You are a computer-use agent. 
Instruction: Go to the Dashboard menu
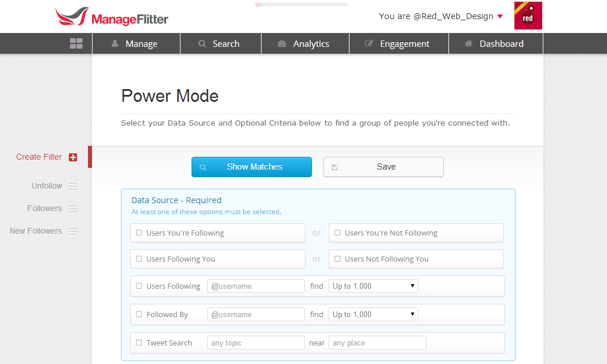point(496,43)
